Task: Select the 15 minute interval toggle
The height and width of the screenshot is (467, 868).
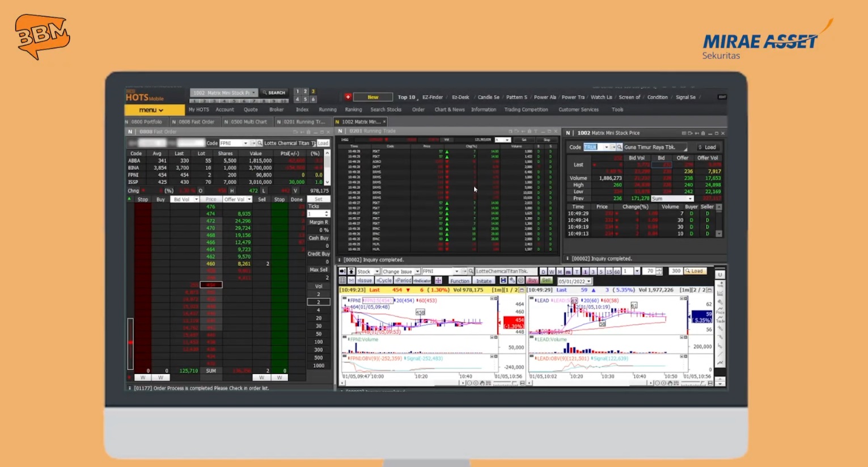Action: click(x=609, y=271)
